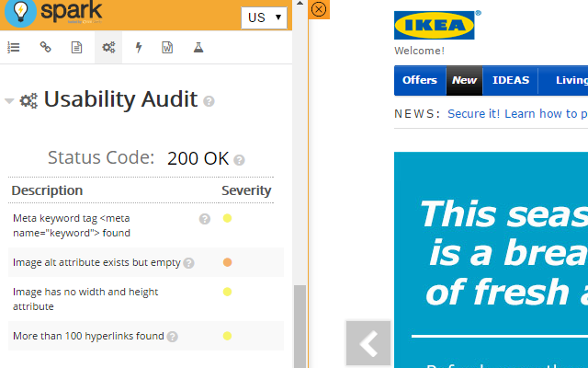This screenshot has height=368, width=588.
Task: Open the chain links tab icon
Action: [45, 48]
